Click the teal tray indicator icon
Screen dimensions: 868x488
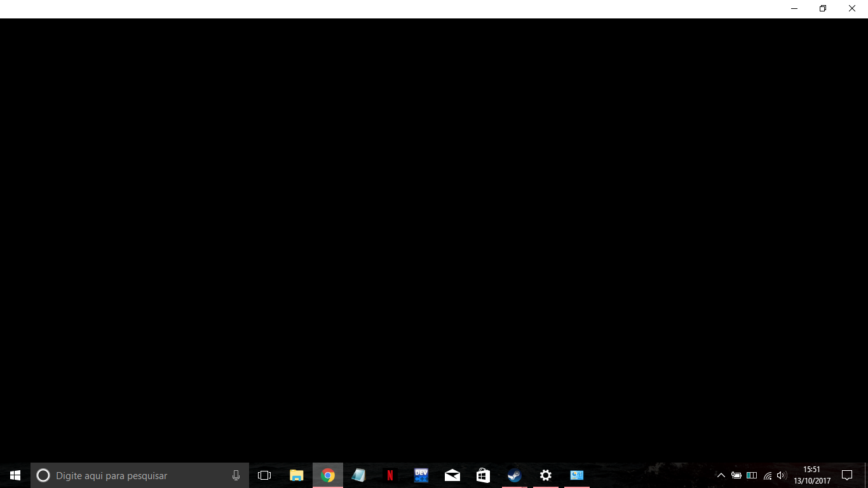(752, 475)
